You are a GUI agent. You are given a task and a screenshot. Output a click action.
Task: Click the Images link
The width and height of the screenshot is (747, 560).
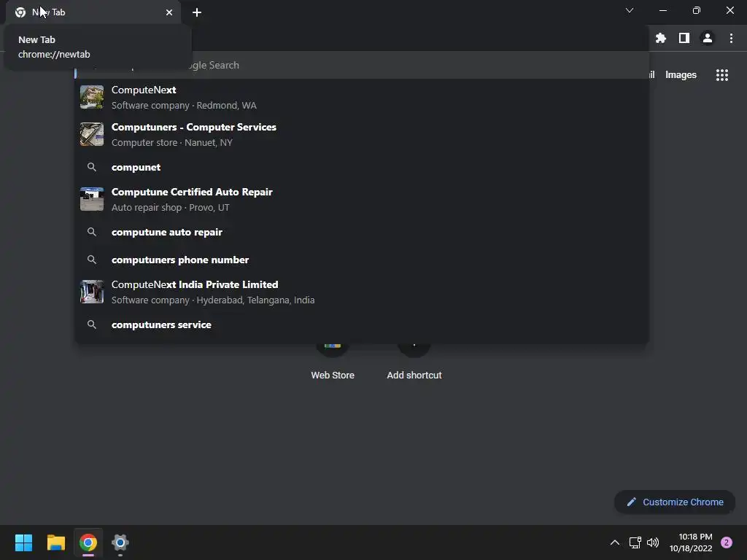pos(681,75)
